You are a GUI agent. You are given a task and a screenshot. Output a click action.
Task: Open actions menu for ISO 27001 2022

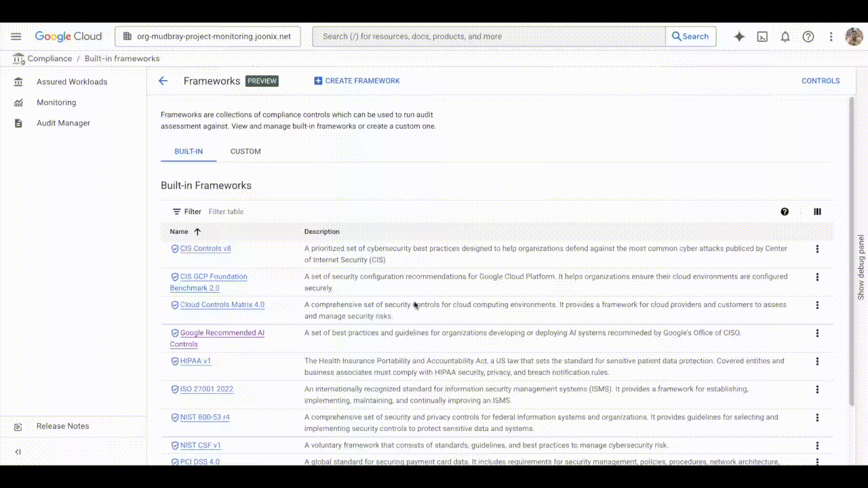[x=817, y=389]
